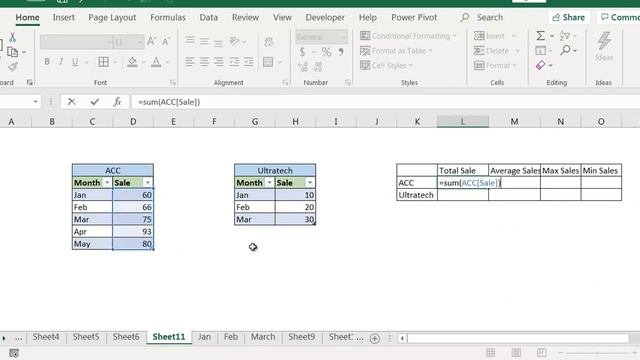Viewport: 640px width, 360px height.
Task: Open the Name Box dropdown arrow
Action: [36, 102]
